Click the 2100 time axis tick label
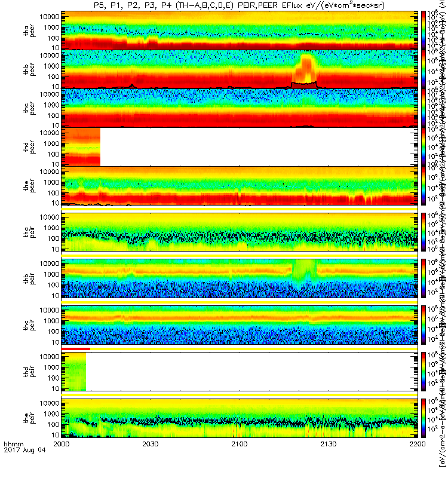The image size is (448, 478). [x=240, y=444]
